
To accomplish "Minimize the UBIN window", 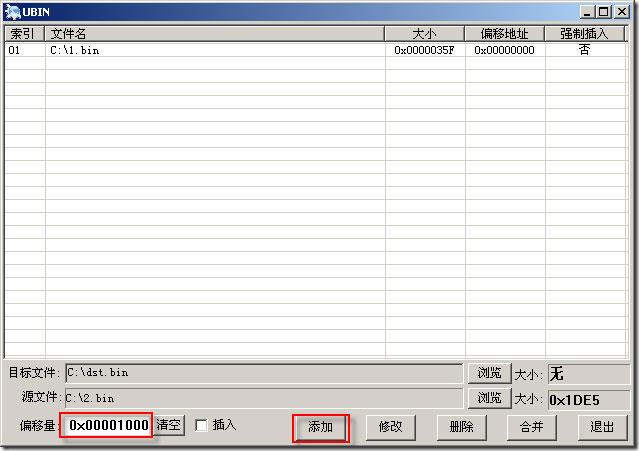I will click(588, 11).
